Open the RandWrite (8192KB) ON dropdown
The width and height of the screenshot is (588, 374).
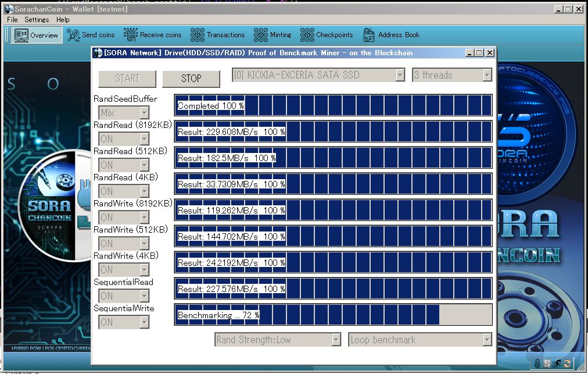pyautogui.click(x=124, y=218)
